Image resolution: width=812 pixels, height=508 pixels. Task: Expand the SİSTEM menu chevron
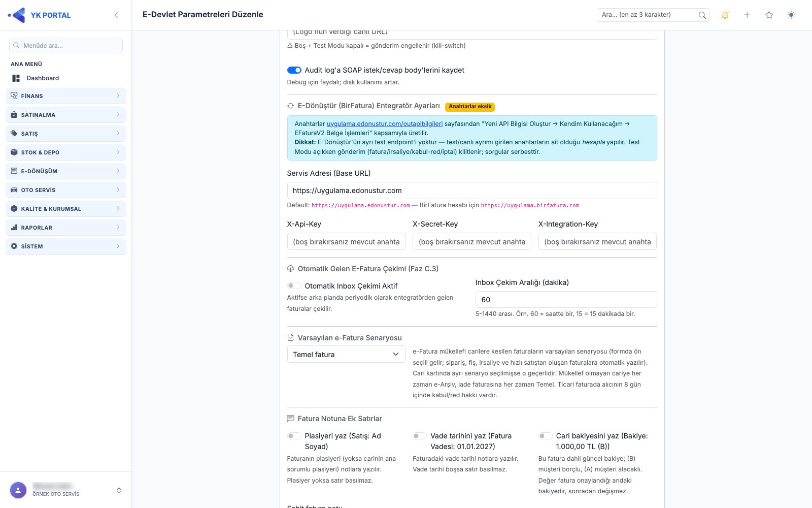click(x=118, y=246)
